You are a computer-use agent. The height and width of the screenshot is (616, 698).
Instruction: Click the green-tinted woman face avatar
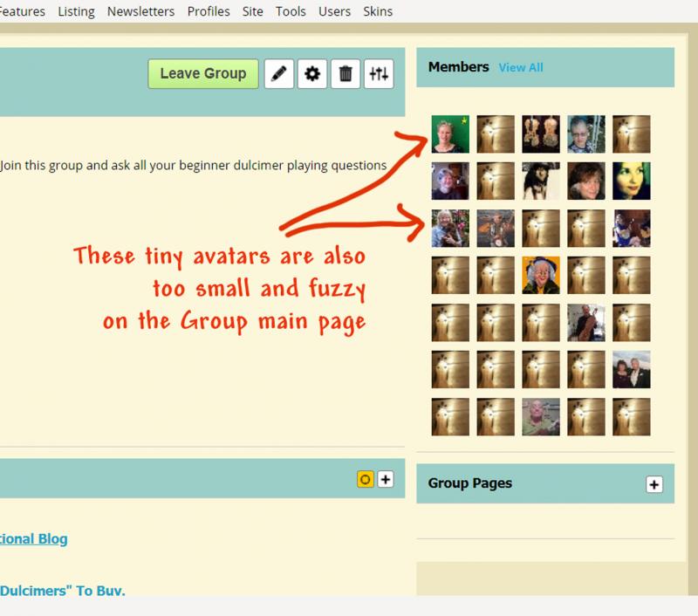point(631,181)
